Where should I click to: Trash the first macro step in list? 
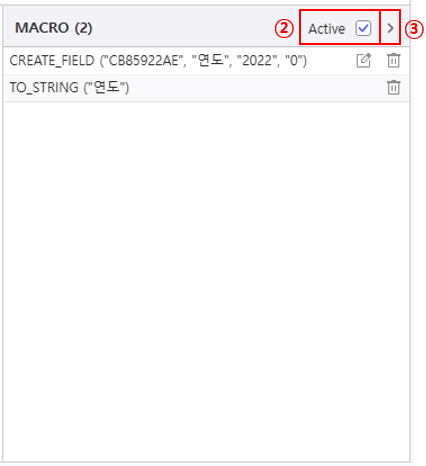click(393, 60)
